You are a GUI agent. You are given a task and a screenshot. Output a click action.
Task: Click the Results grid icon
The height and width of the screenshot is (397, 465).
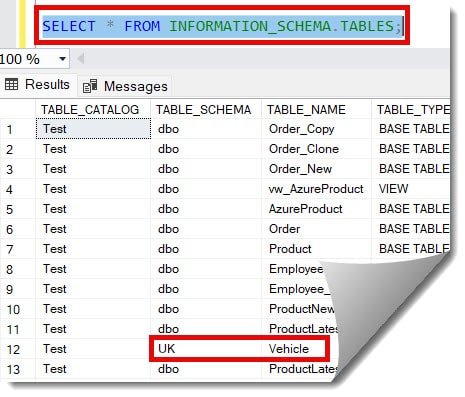tap(11, 84)
